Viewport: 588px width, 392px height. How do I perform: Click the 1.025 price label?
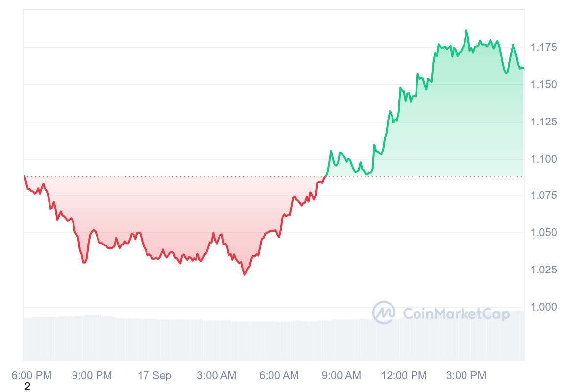click(543, 270)
